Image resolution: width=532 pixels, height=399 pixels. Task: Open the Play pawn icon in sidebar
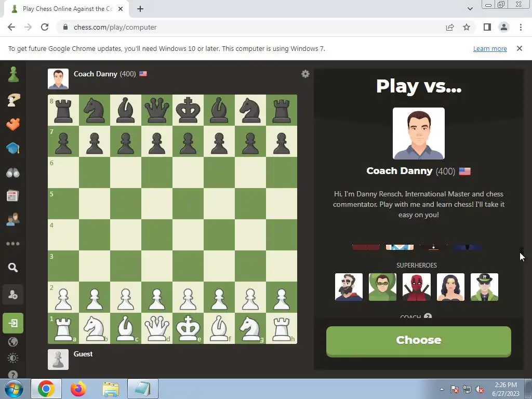13,74
